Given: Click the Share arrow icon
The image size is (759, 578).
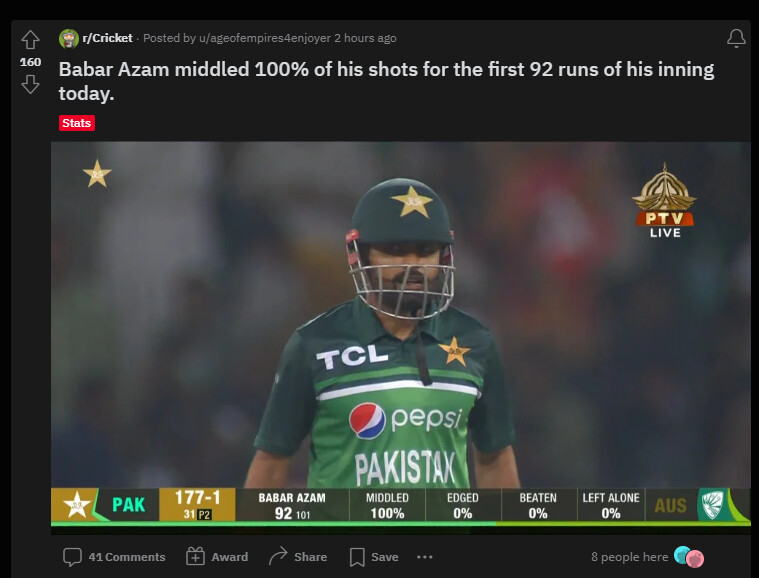Looking at the screenshot, I should 278,556.
